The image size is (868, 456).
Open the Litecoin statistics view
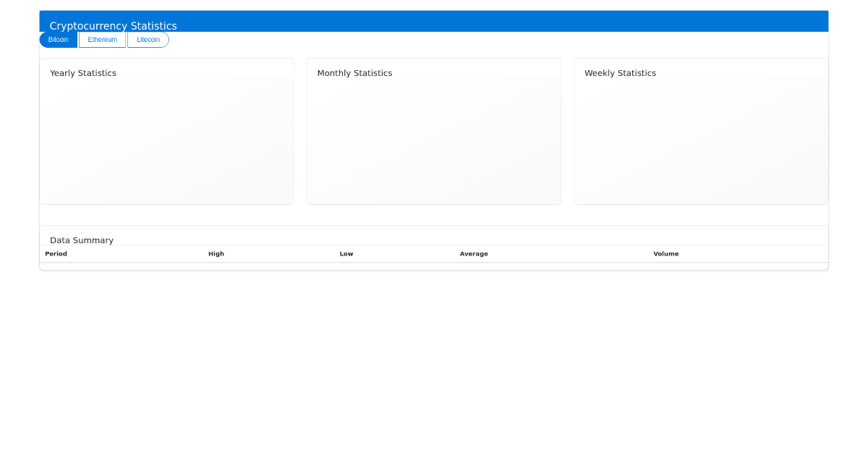(x=148, y=39)
